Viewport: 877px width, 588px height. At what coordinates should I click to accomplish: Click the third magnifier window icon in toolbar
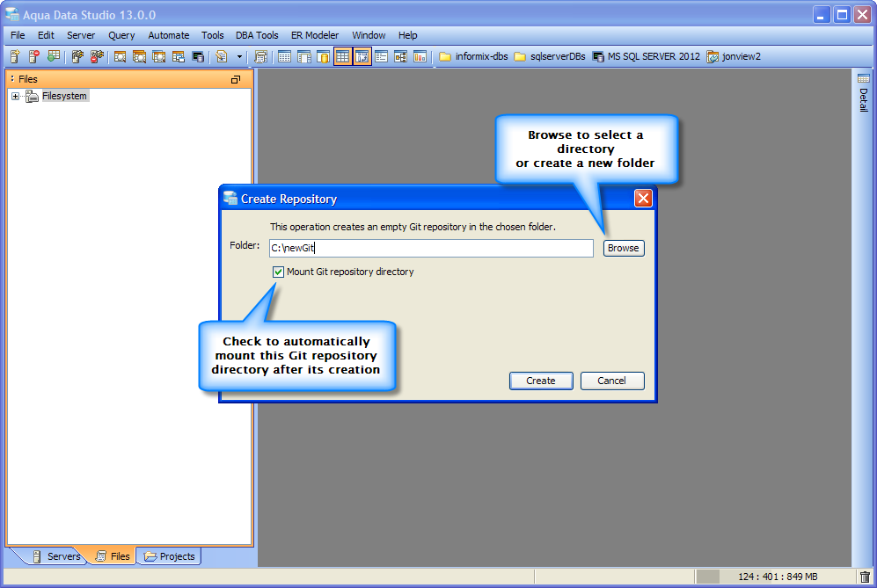coord(159,56)
